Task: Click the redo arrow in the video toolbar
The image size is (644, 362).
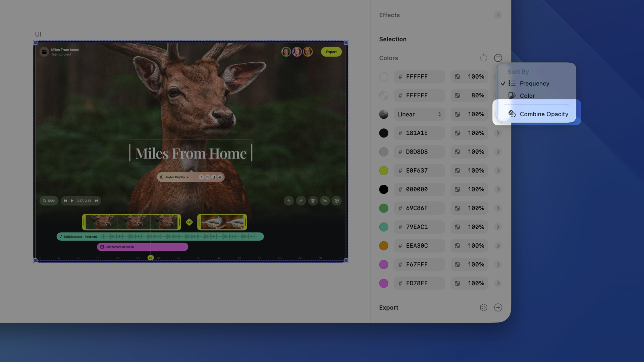Action: (301, 200)
